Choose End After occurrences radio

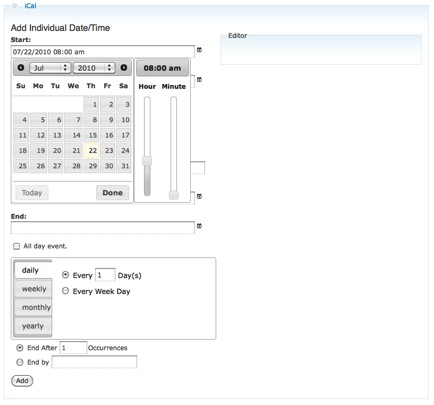tap(20, 348)
